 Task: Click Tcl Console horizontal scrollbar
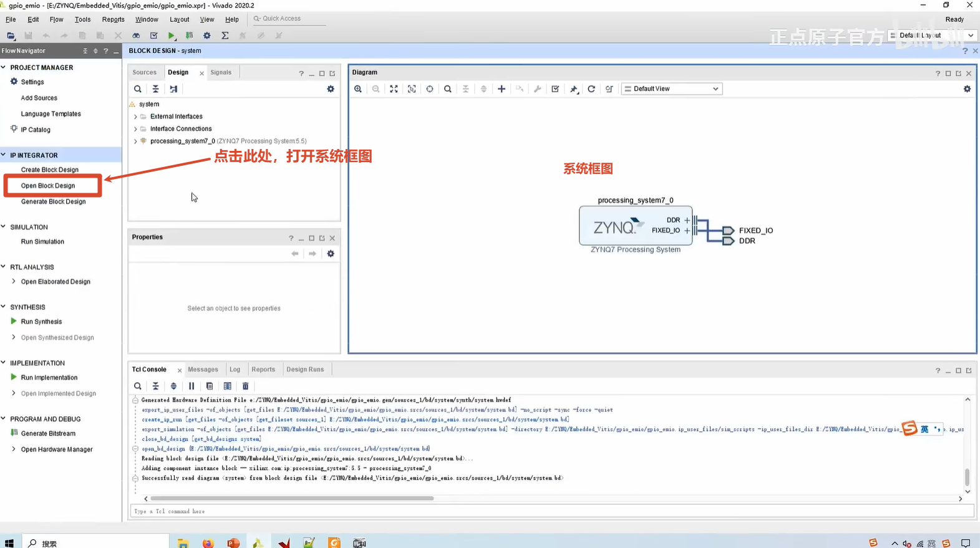click(x=292, y=499)
